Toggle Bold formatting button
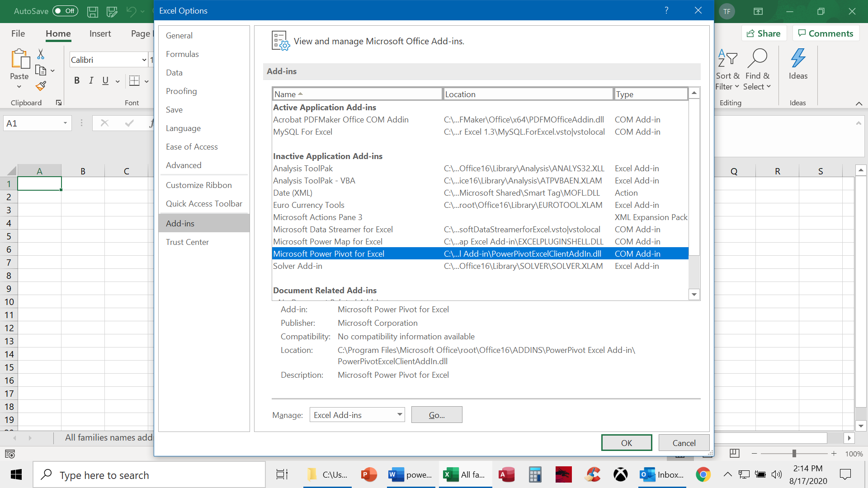This screenshot has height=488, width=868. 77,80
